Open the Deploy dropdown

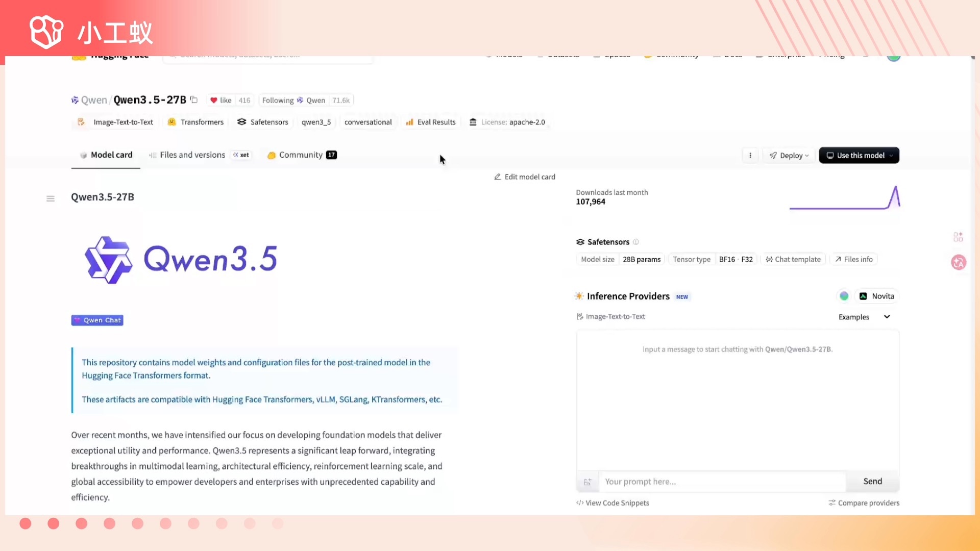789,156
